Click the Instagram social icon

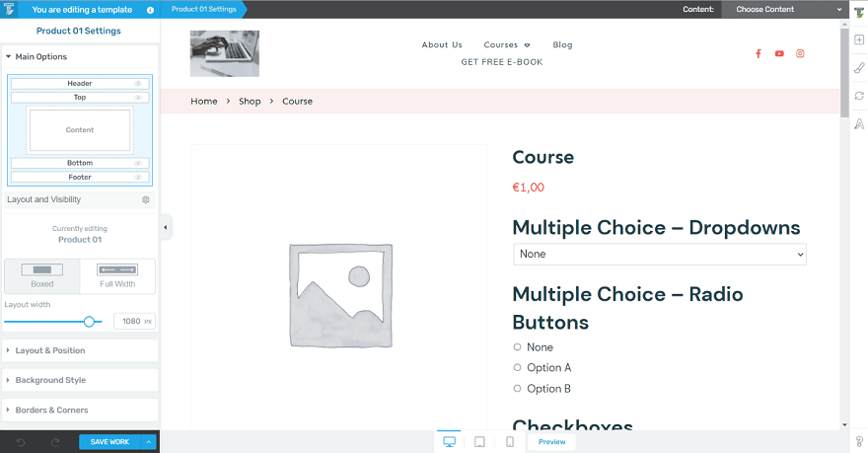tap(800, 53)
